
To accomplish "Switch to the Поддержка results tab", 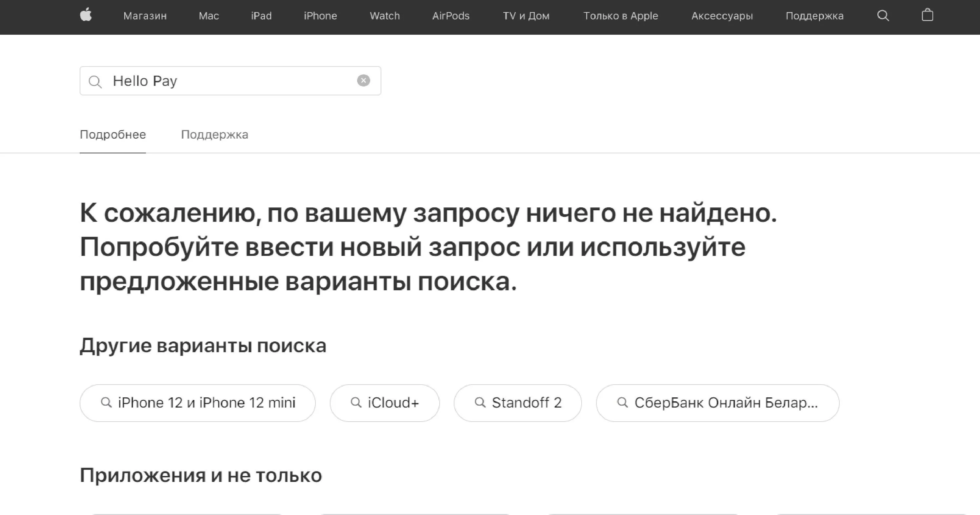I will 214,135.
